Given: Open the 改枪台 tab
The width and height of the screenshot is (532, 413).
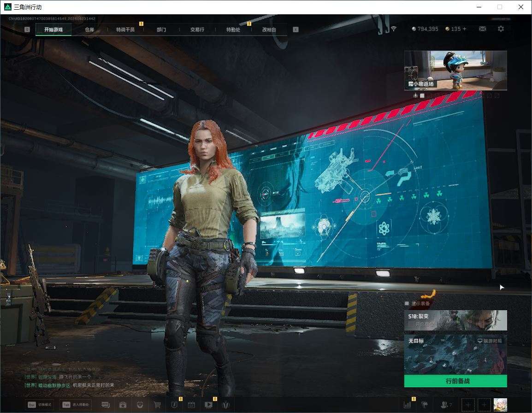Looking at the screenshot, I should (269, 29).
